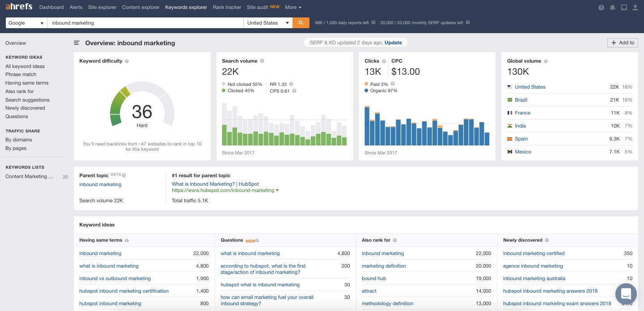Open the 'bound hub' keyword link
The image size is (644, 311).
374,278
